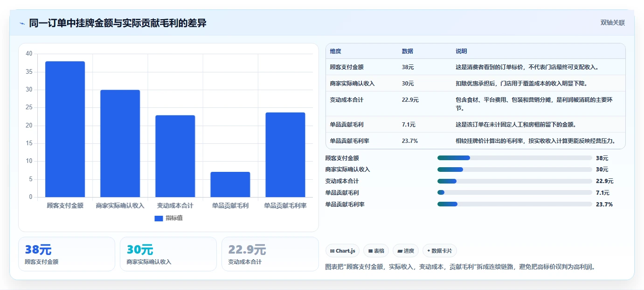644x290 pixels.
Task: Select the 表格 chip
Action: coord(376,251)
